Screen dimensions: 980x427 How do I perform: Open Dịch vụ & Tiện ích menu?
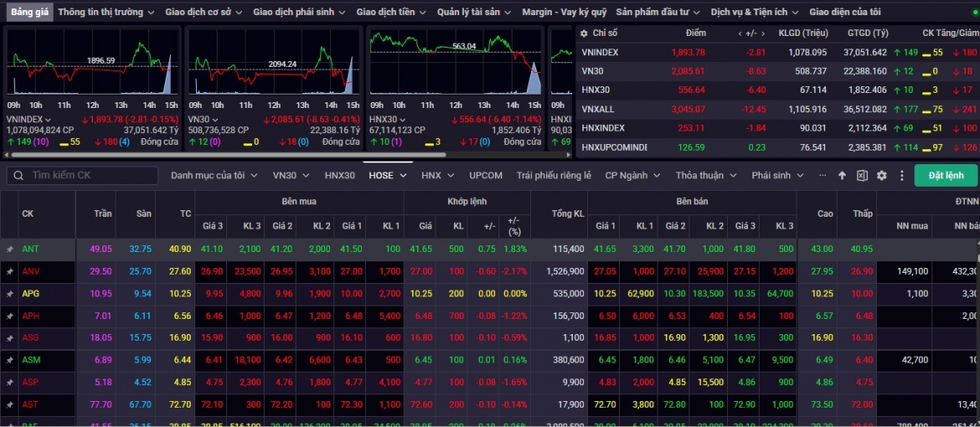(755, 12)
